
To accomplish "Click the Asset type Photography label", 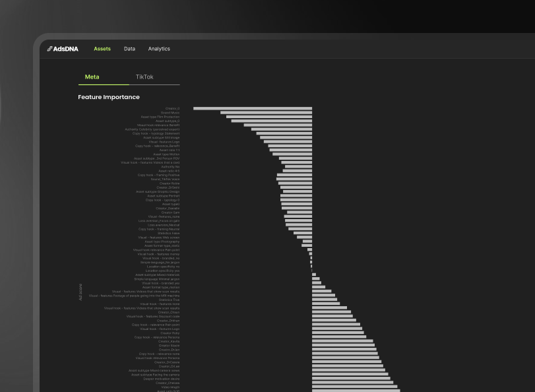I will (162, 242).
